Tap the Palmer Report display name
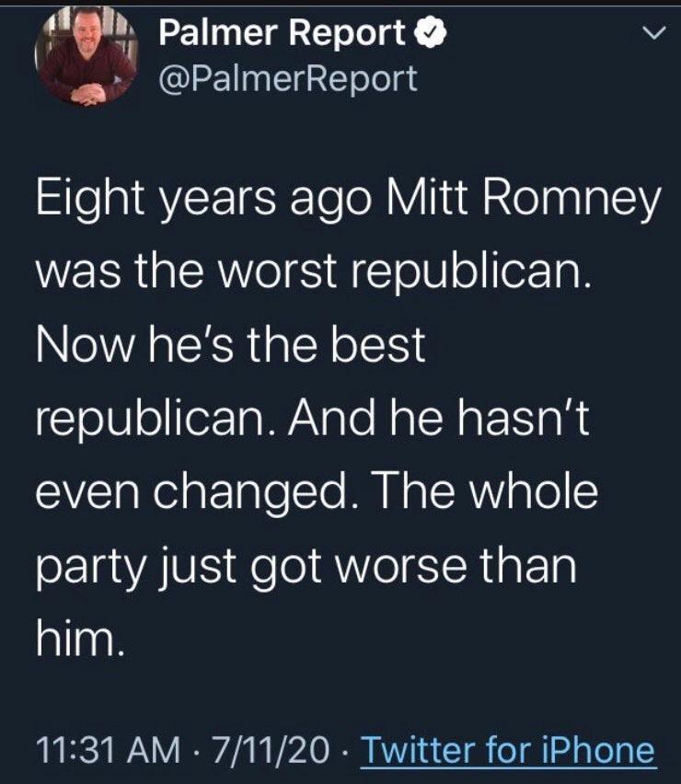Image resolution: width=681 pixels, height=784 pixels. tap(282, 33)
